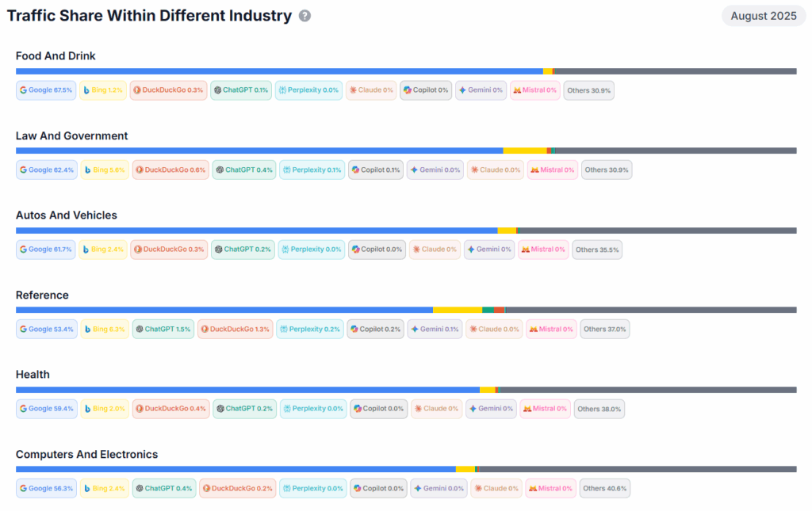Click DuckDuckGo icon in Autos And Vehicles row
Viewport: 812px width, 511px height.
click(x=138, y=250)
